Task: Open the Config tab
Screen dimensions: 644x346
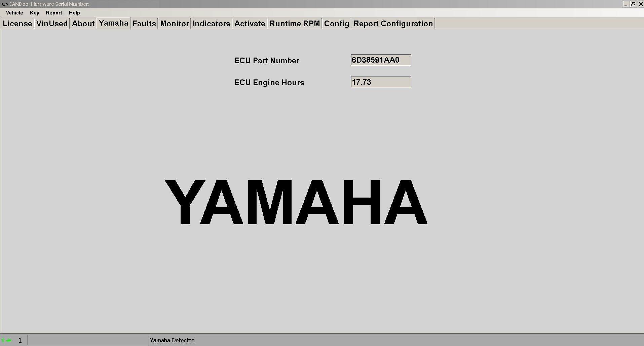Action: (x=337, y=24)
